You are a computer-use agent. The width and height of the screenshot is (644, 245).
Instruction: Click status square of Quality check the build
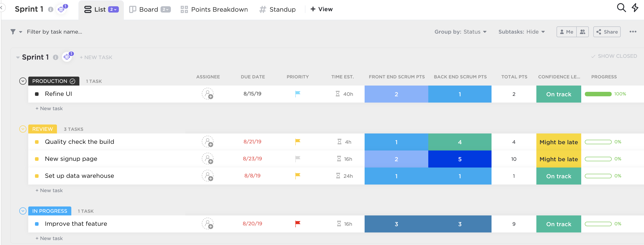[x=37, y=142]
